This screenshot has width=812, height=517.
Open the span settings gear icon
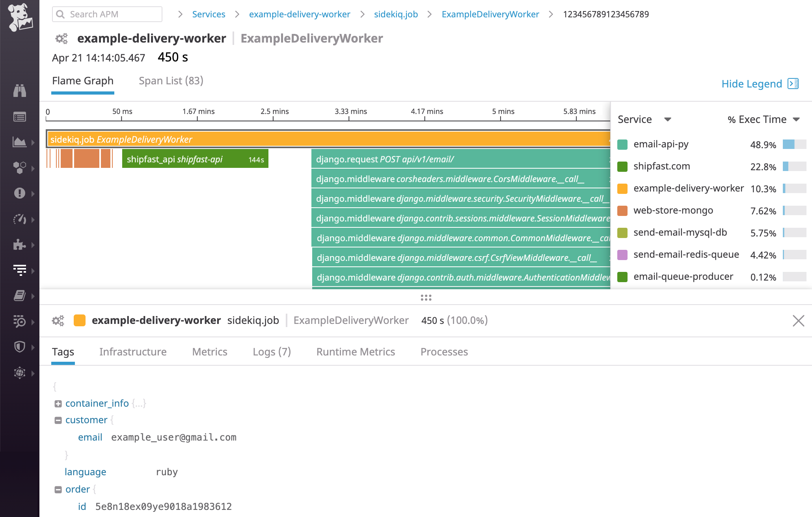[x=58, y=320]
